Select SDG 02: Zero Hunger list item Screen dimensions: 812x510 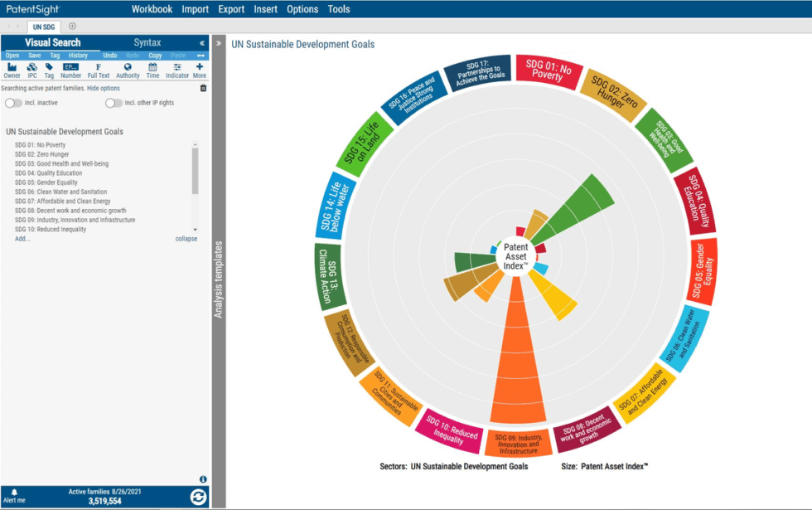pyautogui.click(x=41, y=154)
